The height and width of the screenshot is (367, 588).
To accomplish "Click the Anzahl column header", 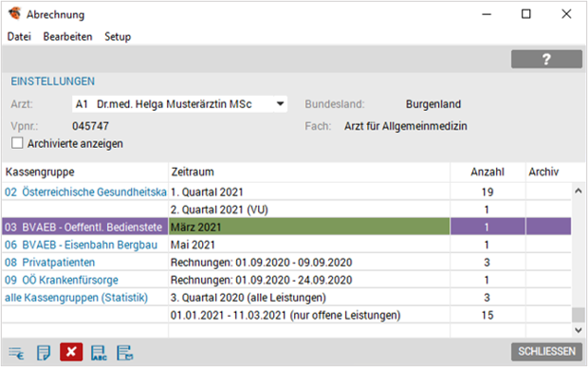I will coord(487,172).
